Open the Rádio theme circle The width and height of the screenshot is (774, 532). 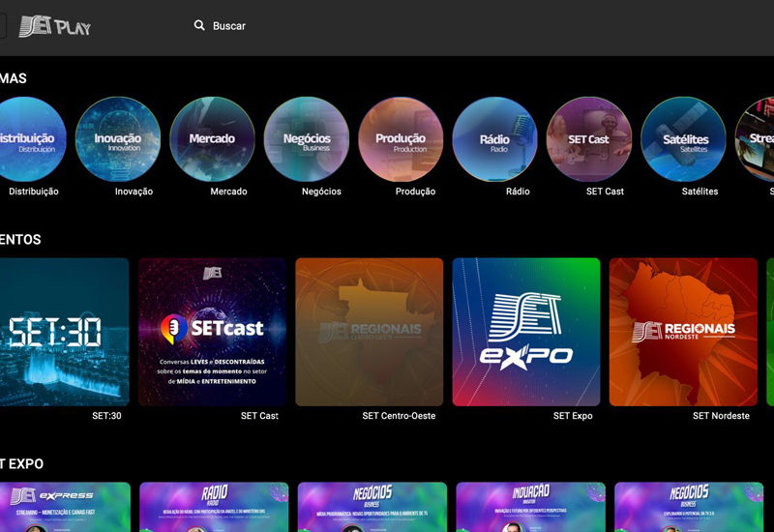[x=495, y=139]
